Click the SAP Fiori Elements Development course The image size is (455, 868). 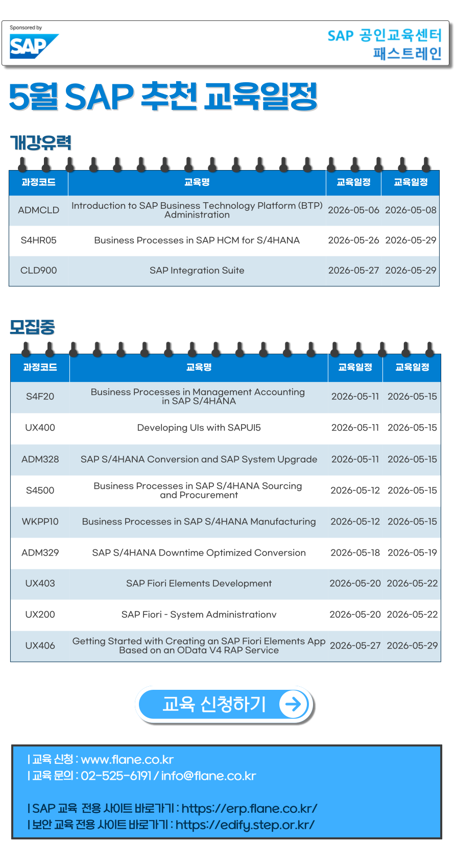coord(199,583)
